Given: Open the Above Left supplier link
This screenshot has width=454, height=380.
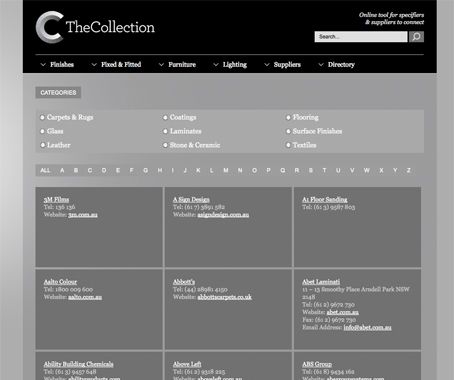Looking at the screenshot, I should pos(187,364).
